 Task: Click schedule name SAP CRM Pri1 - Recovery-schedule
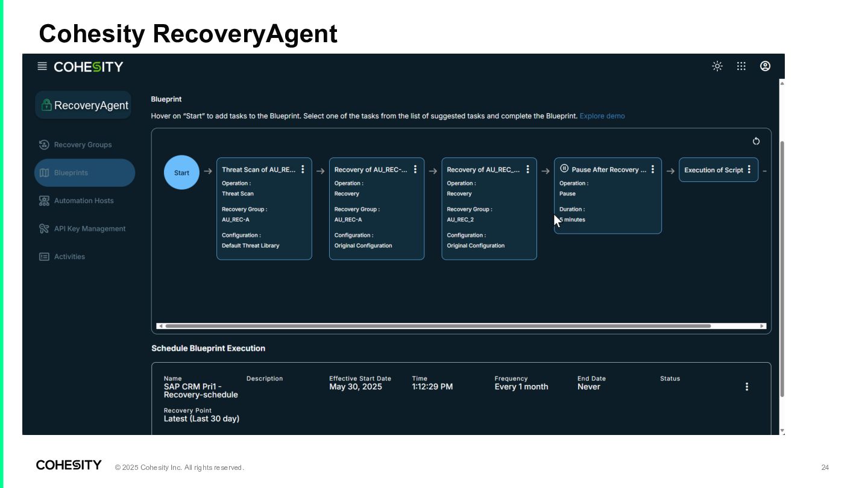(201, 390)
